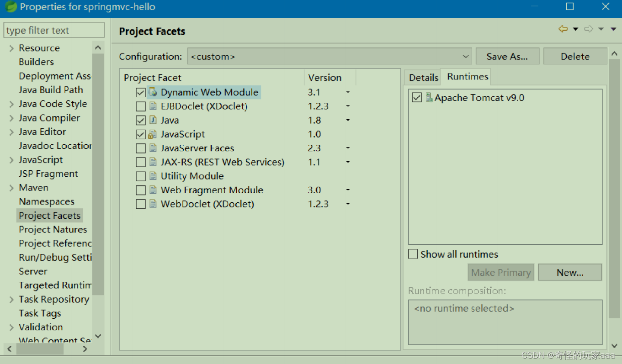Screen dimensions: 622x364
Task: Enable the JavaServer Faces checkbox
Action: [x=141, y=148]
